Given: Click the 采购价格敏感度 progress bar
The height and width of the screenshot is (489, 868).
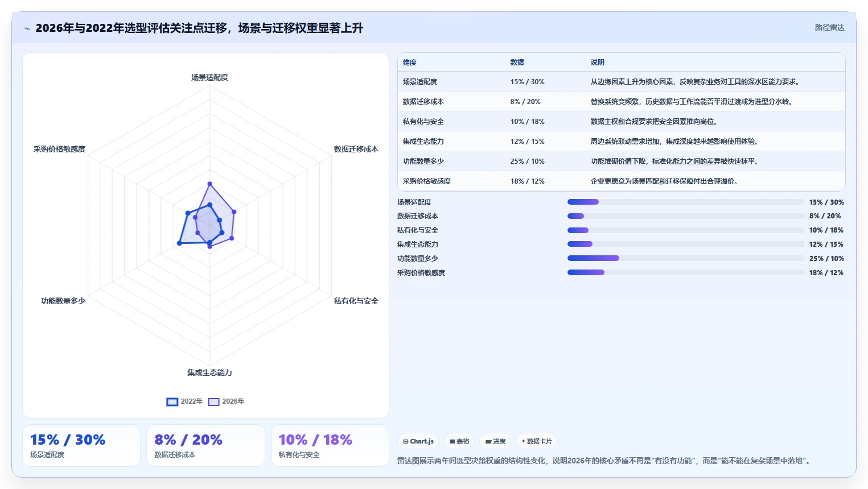Looking at the screenshot, I should tap(686, 272).
